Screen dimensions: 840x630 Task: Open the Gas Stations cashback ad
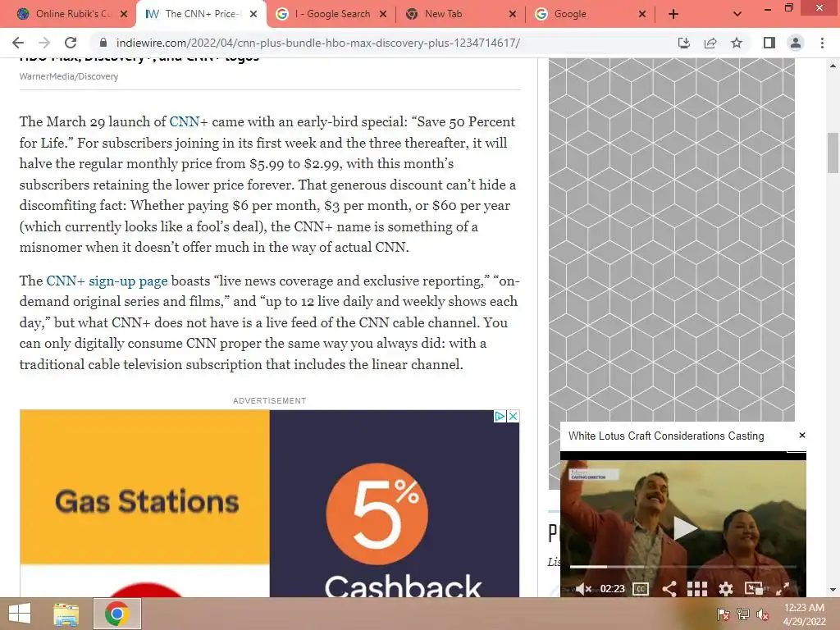click(x=269, y=504)
